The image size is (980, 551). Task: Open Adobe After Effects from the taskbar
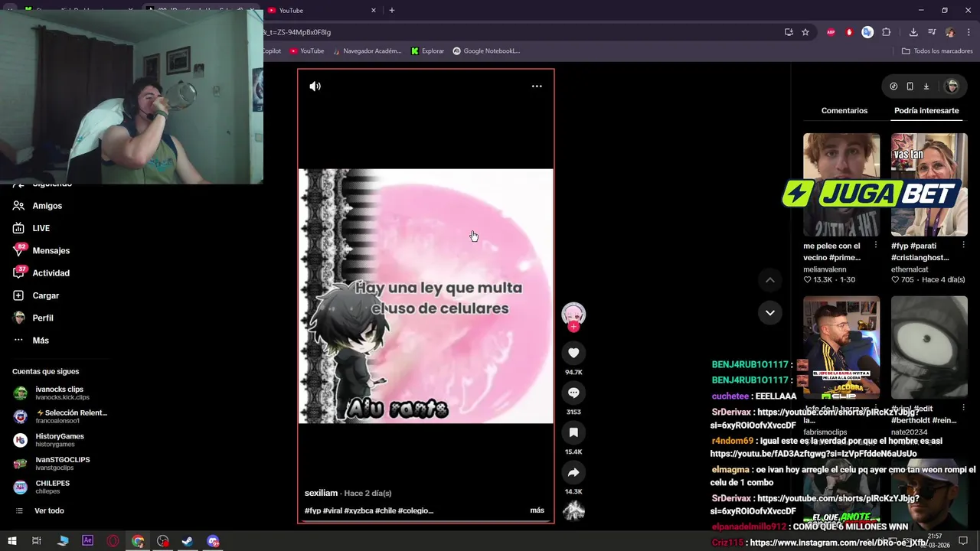pos(87,541)
